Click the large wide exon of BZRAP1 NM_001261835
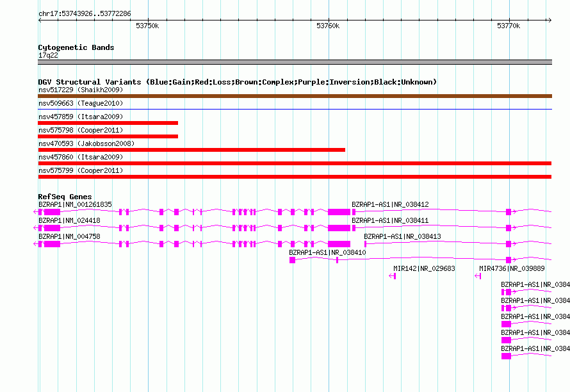 pos(339,212)
